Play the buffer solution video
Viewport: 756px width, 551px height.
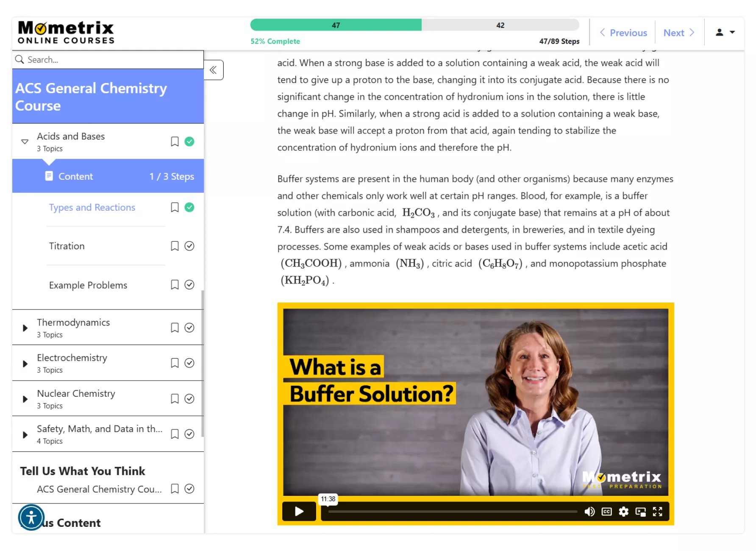point(299,511)
